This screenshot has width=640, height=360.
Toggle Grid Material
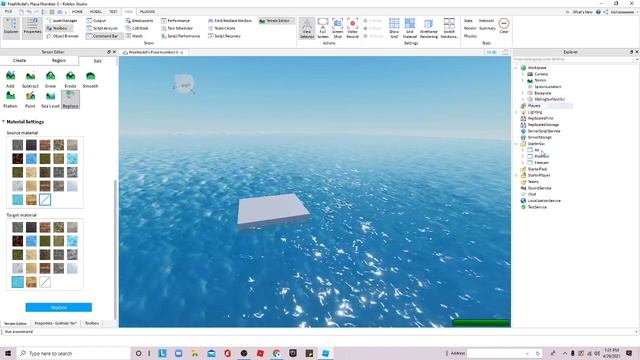[409, 28]
